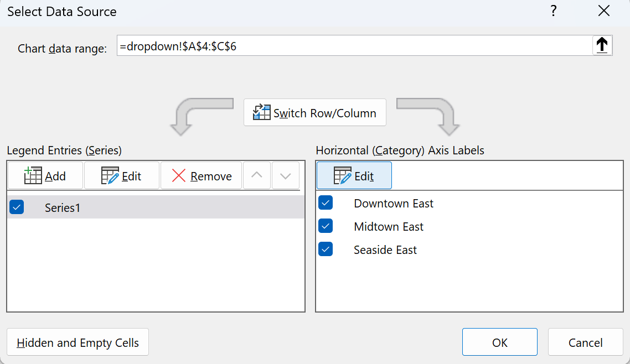
Task: Close the Select Data Source dialog
Action: pos(604,12)
